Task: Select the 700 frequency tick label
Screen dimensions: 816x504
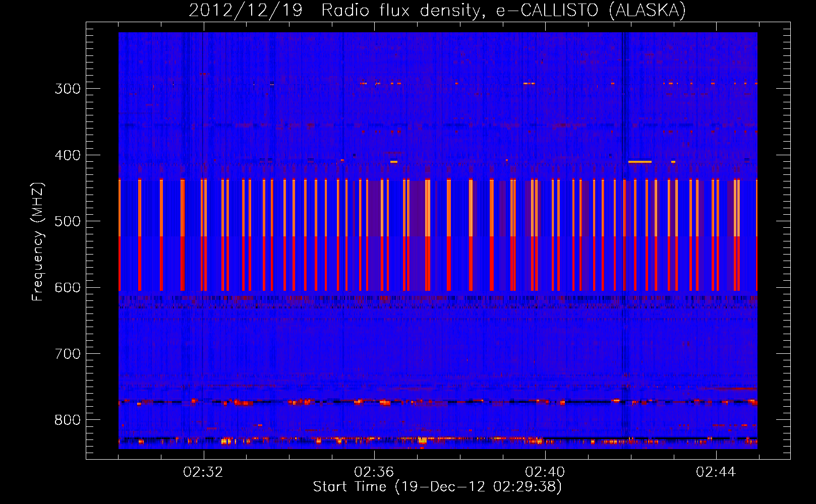Action: click(68, 354)
